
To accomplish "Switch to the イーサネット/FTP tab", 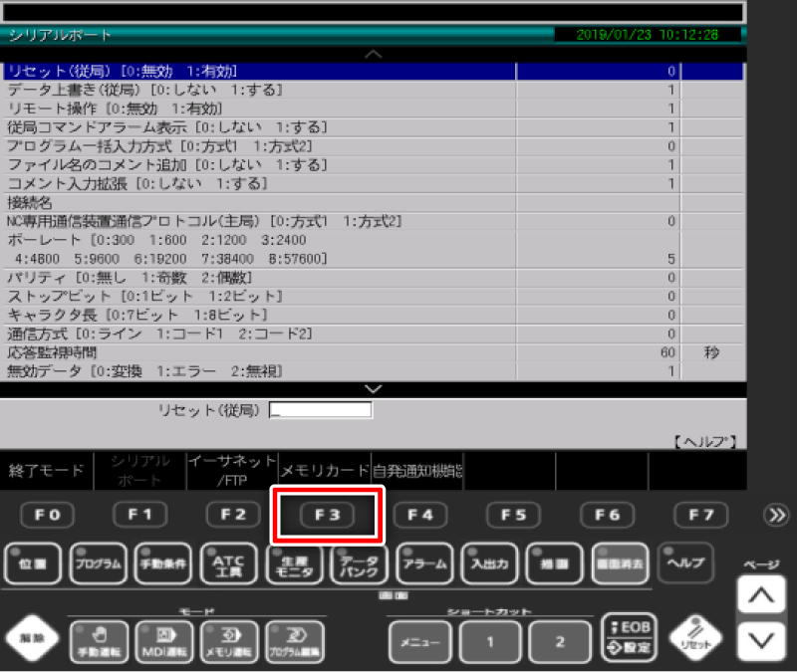I will coord(231,469).
